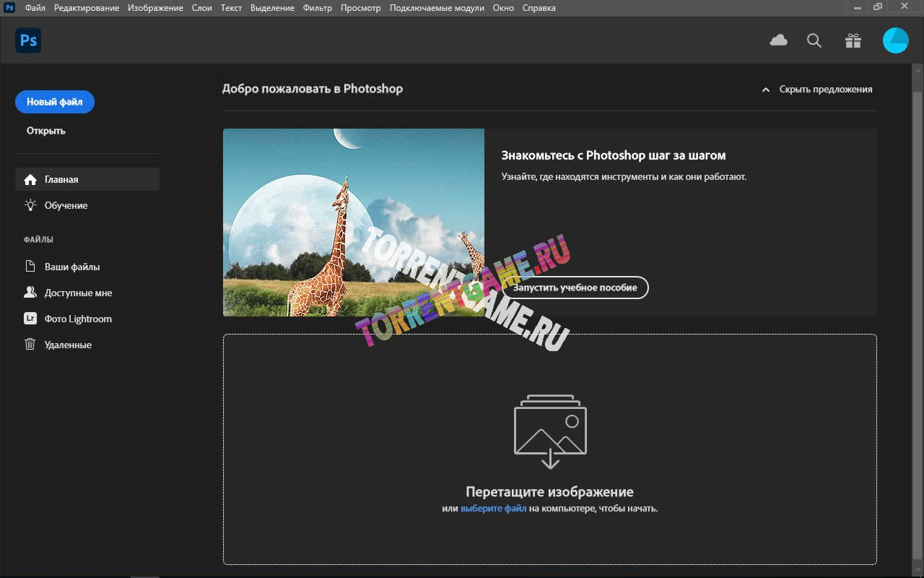The image size is (924, 578).
Task: Collapse suggestions with Скрыть предложения
Action: pyautogui.click(x=817, y=90)
